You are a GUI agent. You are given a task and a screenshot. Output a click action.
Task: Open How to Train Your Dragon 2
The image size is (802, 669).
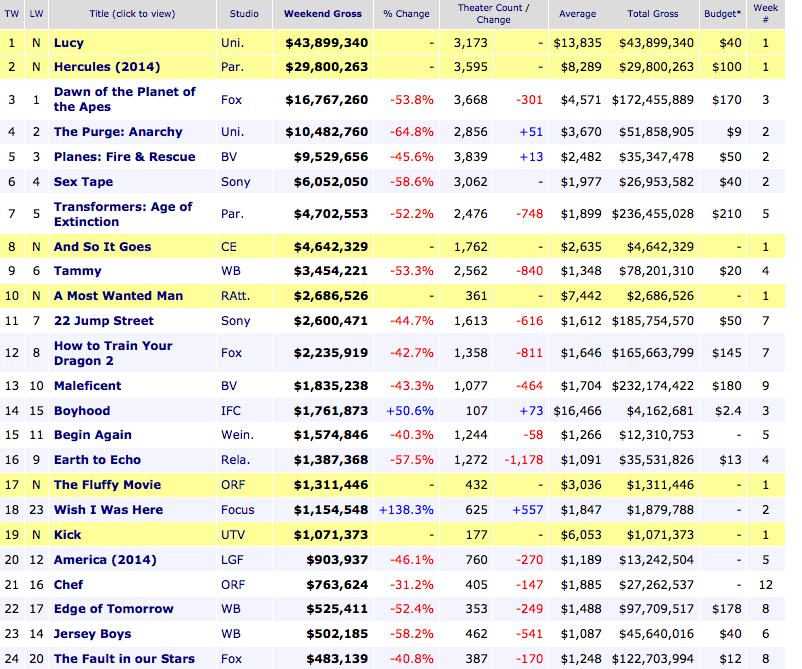(x=114, y=353)
